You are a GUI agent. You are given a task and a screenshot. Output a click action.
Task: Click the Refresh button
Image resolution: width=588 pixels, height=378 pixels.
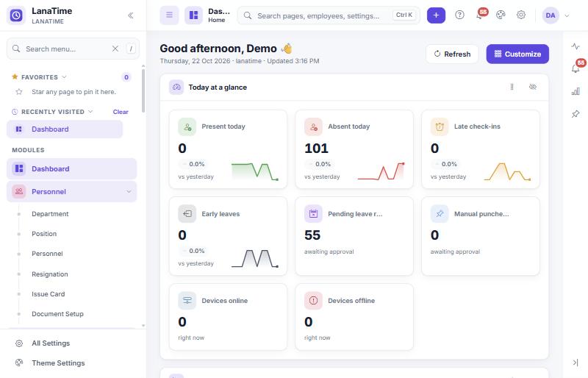coord(452,54)
